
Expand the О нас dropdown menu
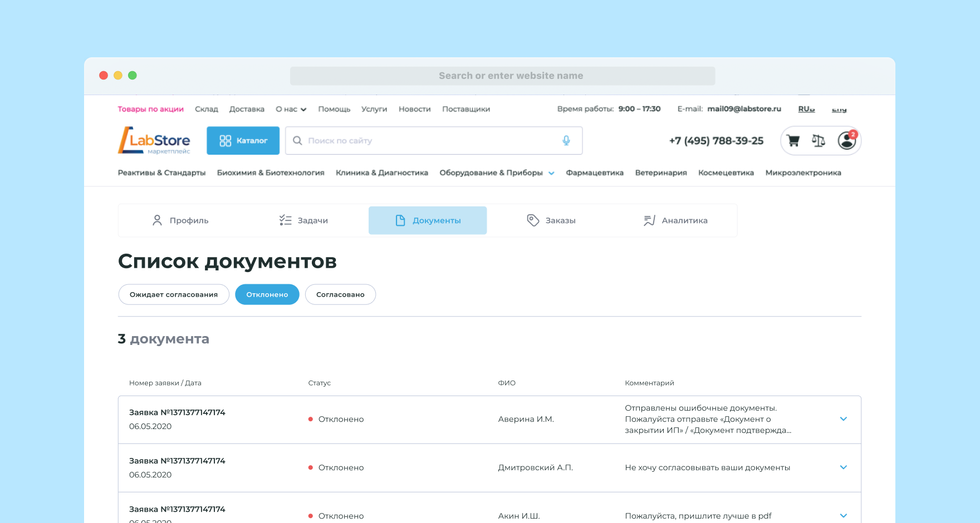pos(291,109)
